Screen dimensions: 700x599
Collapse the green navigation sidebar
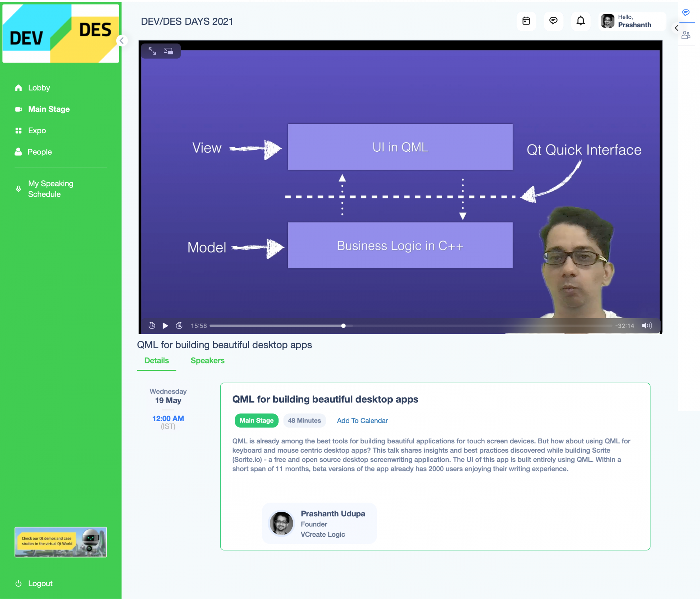122,41
